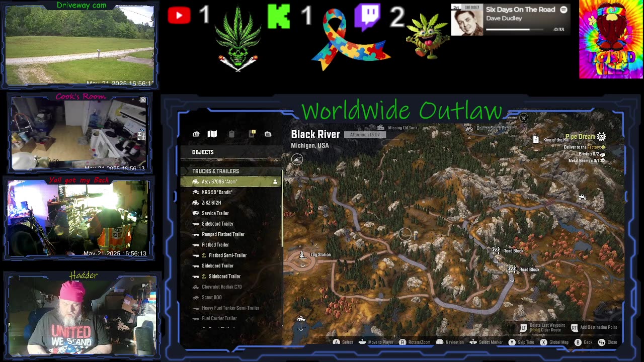Click the Pipe Dream task title
The width and height of the screenshot is (644, 362).
pos(580,137)
